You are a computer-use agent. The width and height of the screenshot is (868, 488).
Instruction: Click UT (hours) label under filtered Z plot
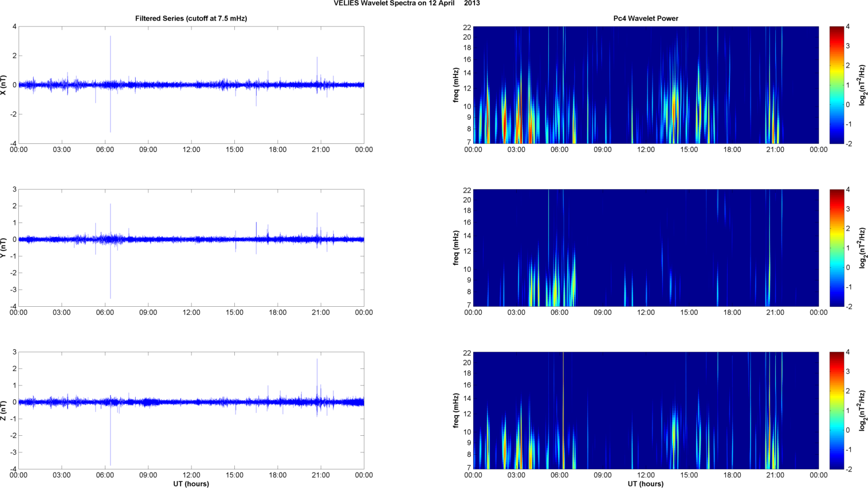pos(191,484)
